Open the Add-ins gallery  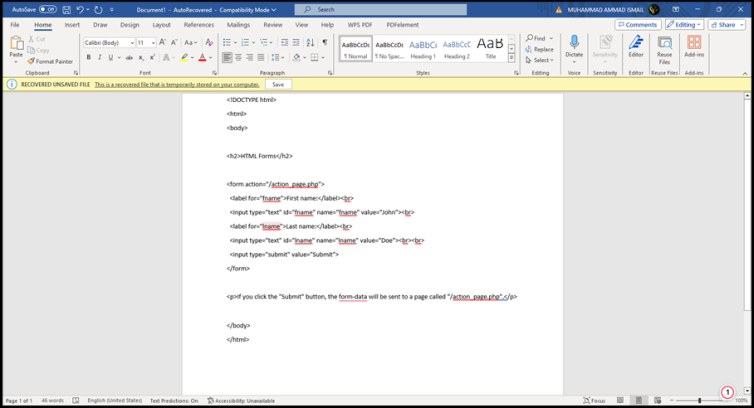click(x=694, y=42)
